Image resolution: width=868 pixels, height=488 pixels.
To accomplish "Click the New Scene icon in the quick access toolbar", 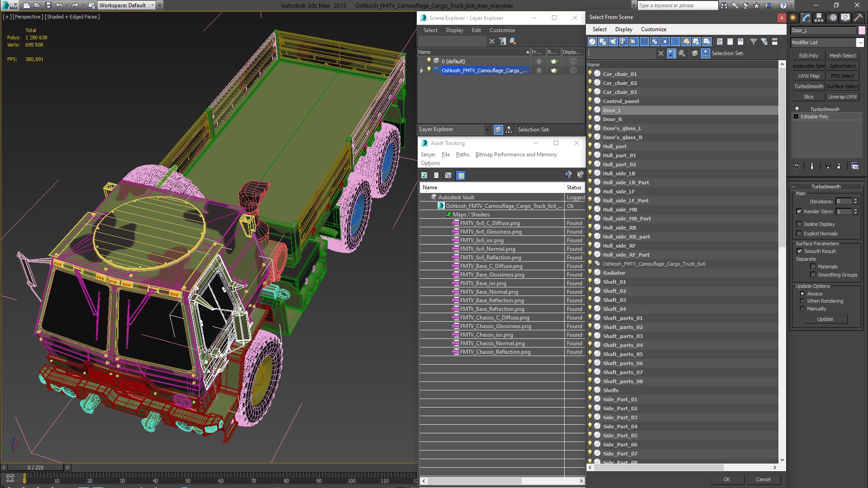I will pos(27,5).
